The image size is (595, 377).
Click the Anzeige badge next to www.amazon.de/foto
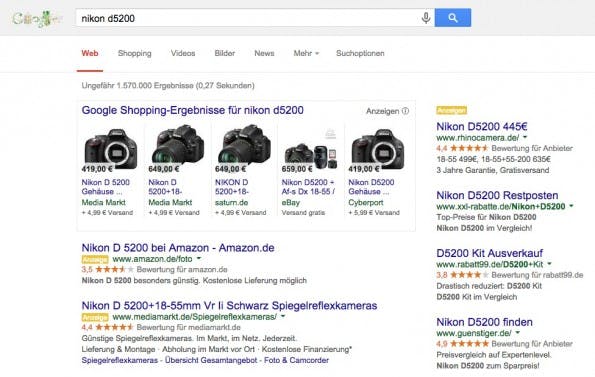point(95,259)
